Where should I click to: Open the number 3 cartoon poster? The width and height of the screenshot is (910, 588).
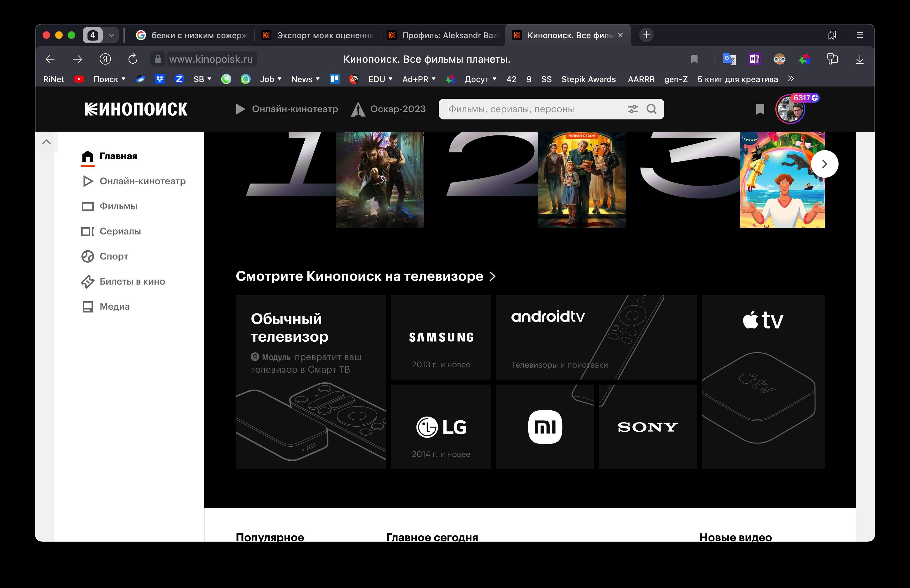pos(782,180)
